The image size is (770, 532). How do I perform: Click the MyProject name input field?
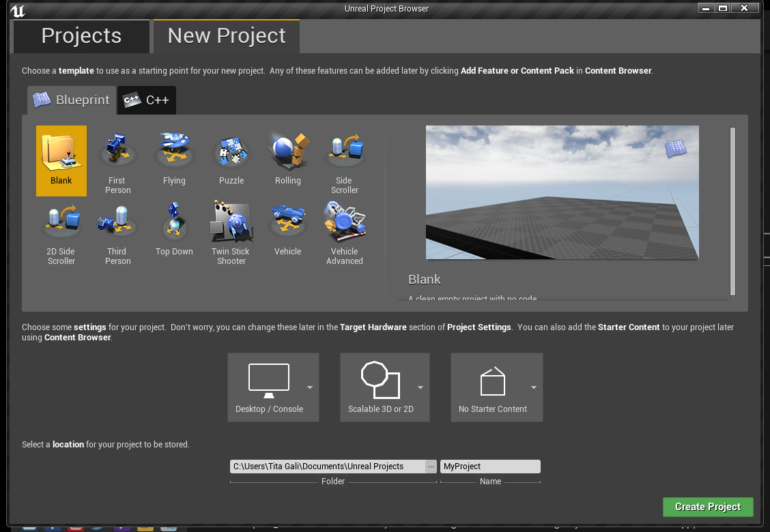(x=490, y=467)
